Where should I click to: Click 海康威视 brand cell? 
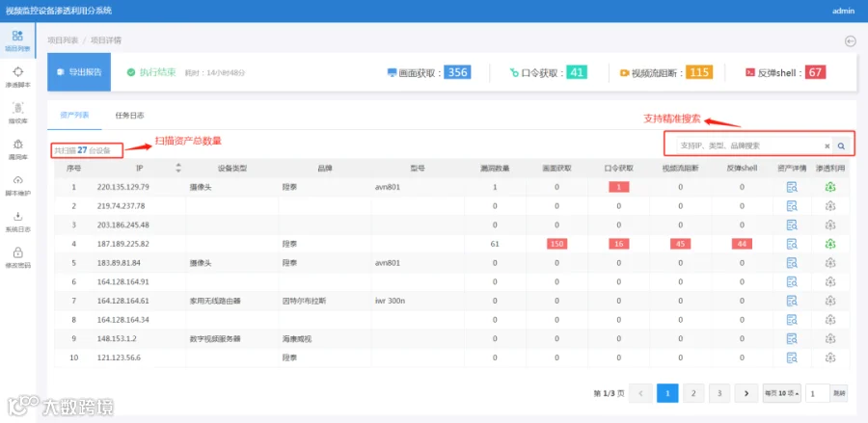click(297, 338)
